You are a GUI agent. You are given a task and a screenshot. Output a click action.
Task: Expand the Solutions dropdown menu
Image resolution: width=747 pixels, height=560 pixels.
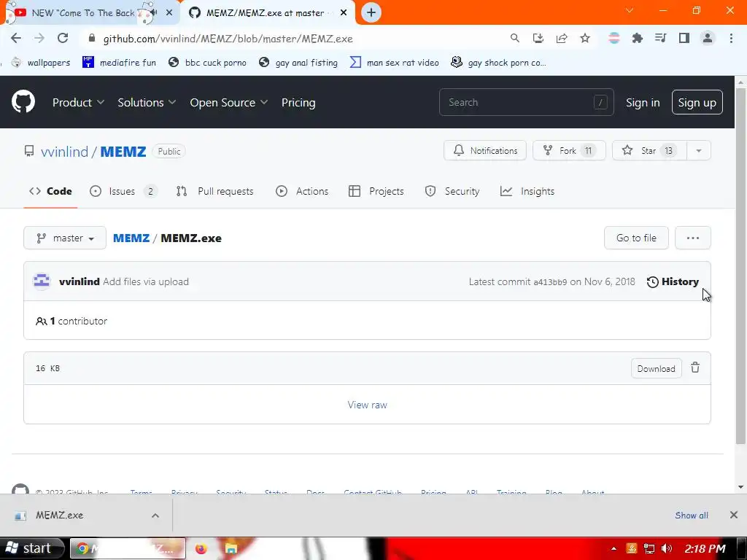[147, 102]
